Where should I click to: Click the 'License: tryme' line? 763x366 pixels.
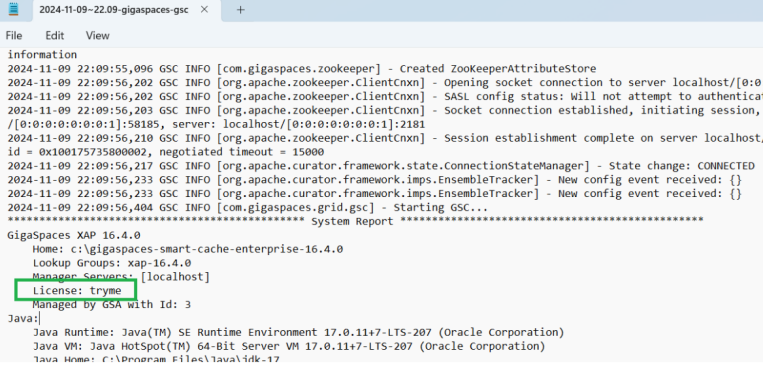click(77, 291)
